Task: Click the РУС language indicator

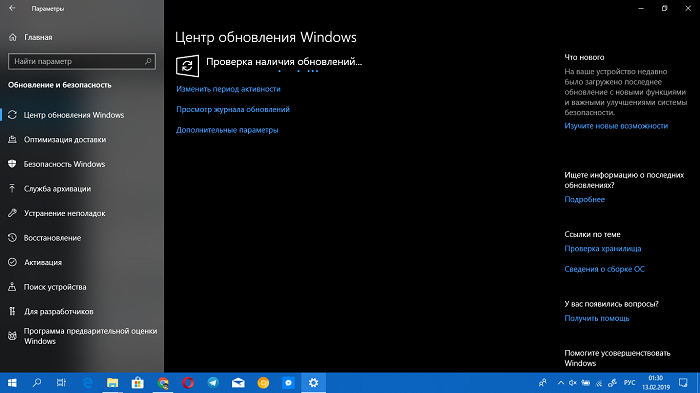Action: pyautogui.click(x=629, y=383)
